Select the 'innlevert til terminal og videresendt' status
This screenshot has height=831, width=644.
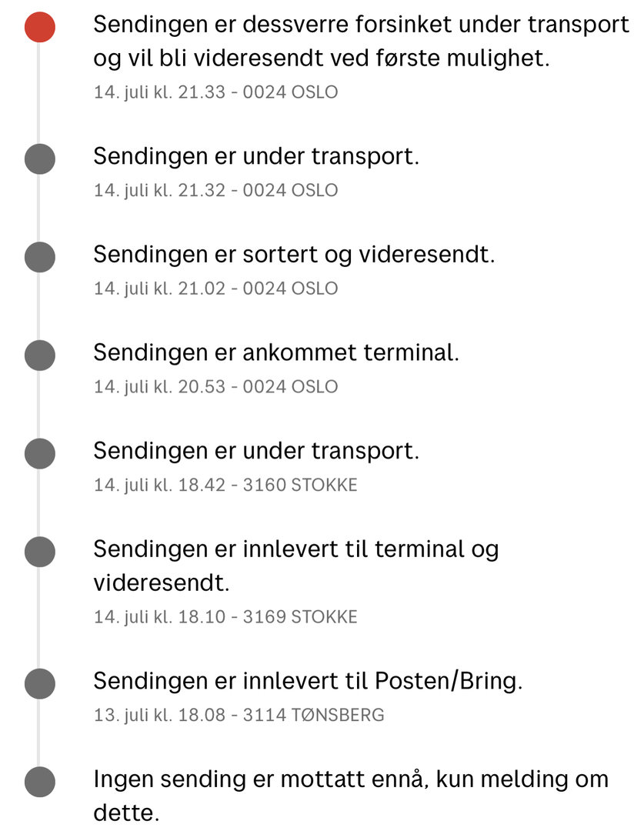point(295,566)
